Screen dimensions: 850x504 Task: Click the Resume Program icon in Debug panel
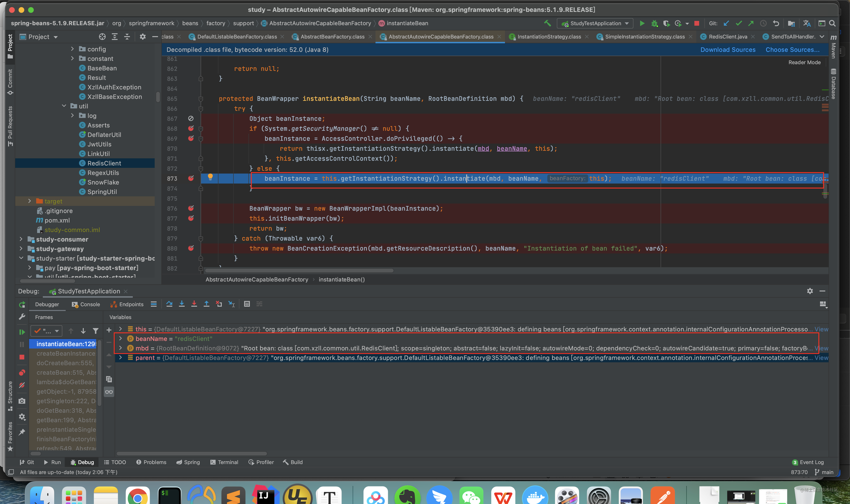tap(22, 332)
